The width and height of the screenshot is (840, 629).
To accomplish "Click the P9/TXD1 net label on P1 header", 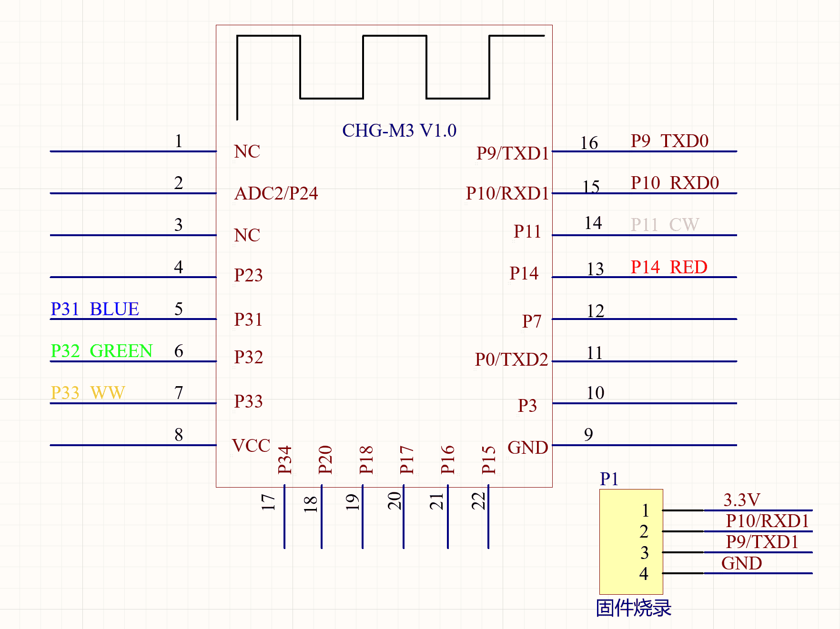I will click(x=762, y=542).
